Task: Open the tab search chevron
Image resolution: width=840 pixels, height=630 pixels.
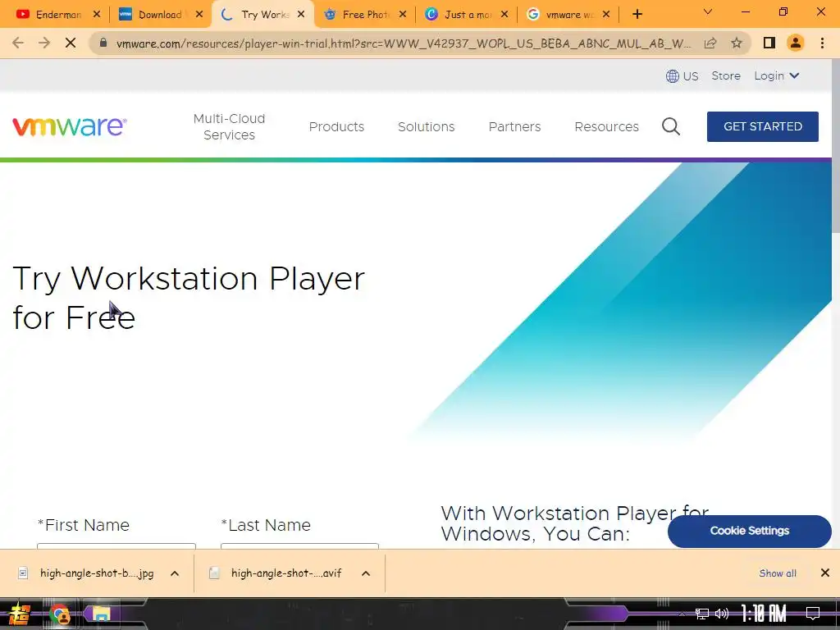Action: pyautogui.click(x=708, y=11)
